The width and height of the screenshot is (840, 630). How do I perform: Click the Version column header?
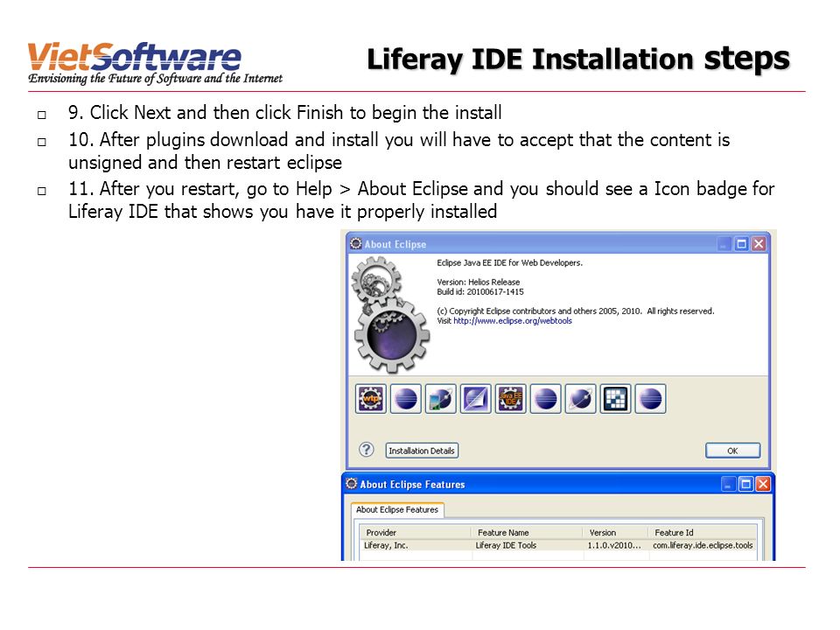(x=617, y=533)
